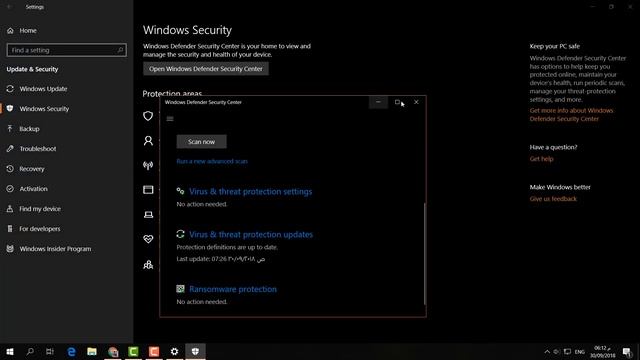
Task: Open the hamburger menu in Defender Security Center
Action: (x=170, y=119)
